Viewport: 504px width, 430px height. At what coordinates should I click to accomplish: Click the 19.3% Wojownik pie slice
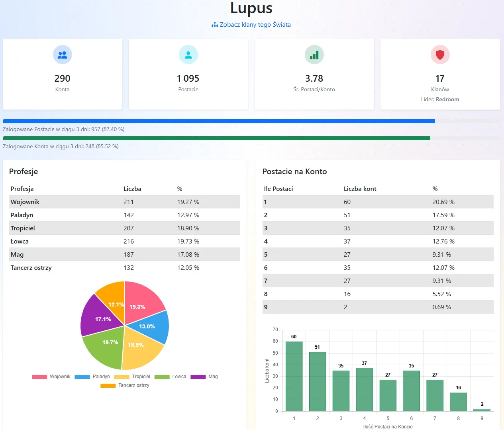click(x=141, y=302)
